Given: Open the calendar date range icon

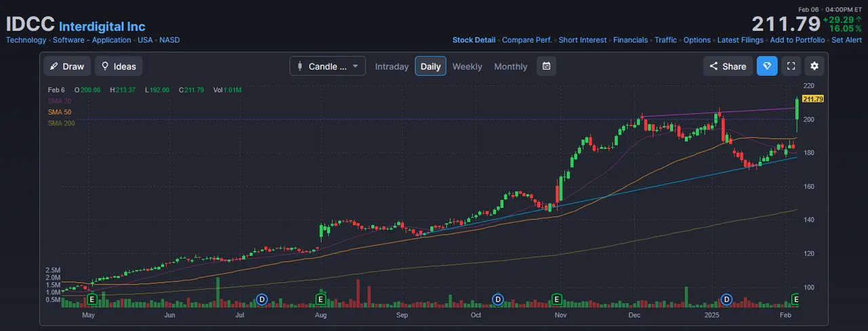Looking at the screenshot, I should tap(547, 66).
